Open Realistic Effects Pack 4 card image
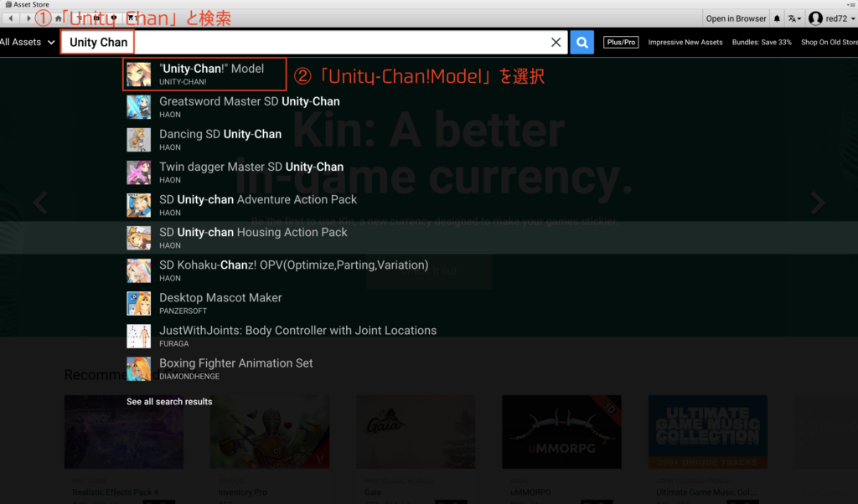This screenshot has width=858, height=504. pyautogui.click(x=124, y=432)
